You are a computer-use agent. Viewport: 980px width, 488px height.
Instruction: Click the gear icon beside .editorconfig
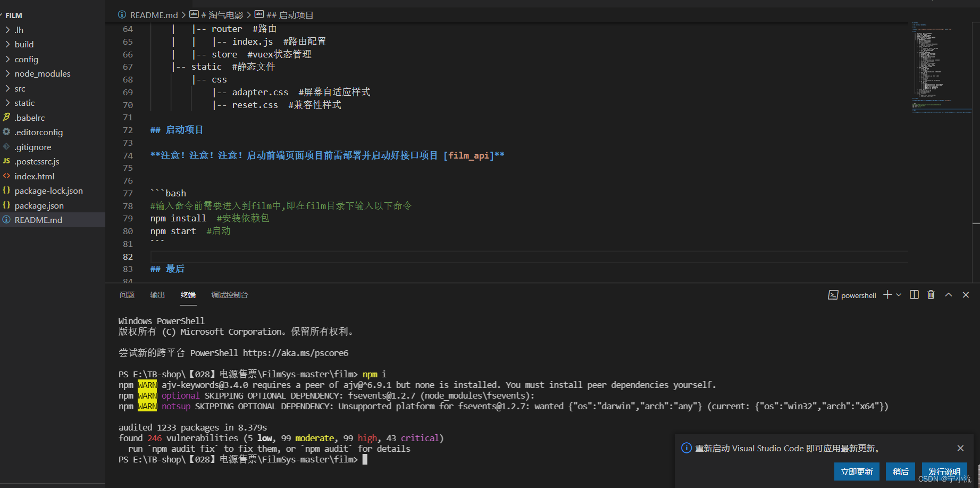6,131
